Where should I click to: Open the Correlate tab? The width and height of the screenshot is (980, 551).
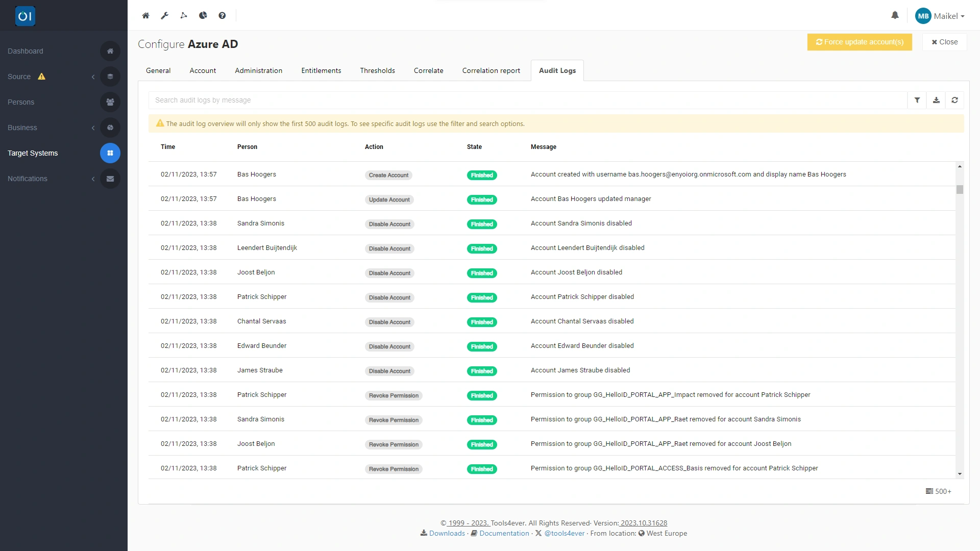(x=429, y=70)
